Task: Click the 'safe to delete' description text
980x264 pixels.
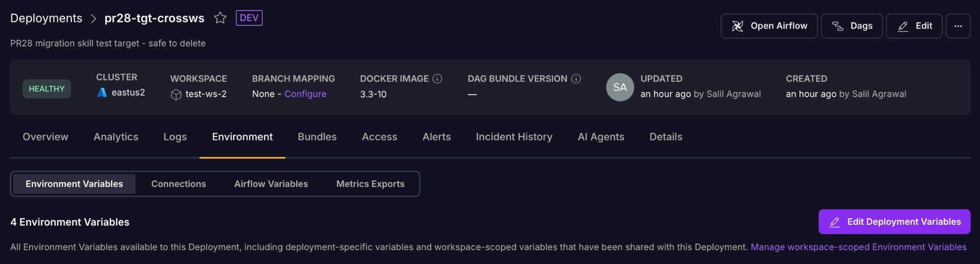Action: tap(177, 43)
